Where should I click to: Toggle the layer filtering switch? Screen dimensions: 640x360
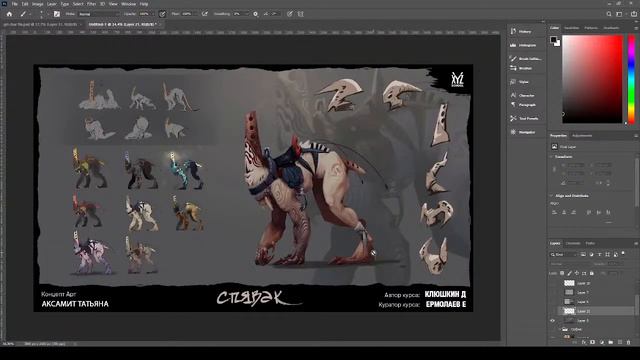(x=623, y=254)
